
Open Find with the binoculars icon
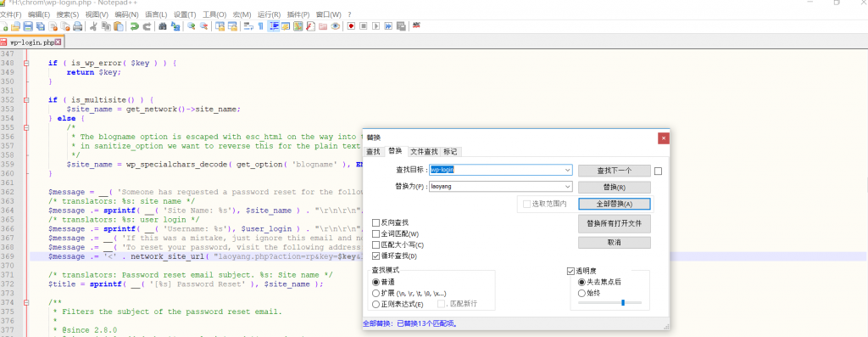tap(163, 26)
